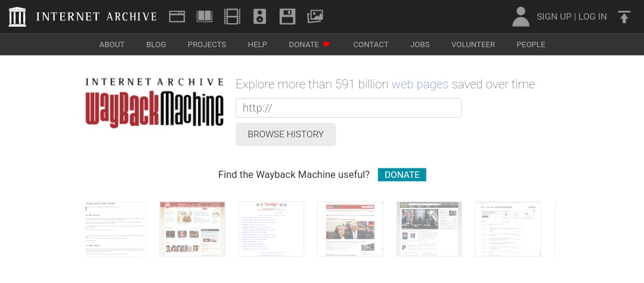The height and width of the screenshot is (283, 644).
Task: Click the BROWSE HISTORY button
Action: [x=286, y=134]
